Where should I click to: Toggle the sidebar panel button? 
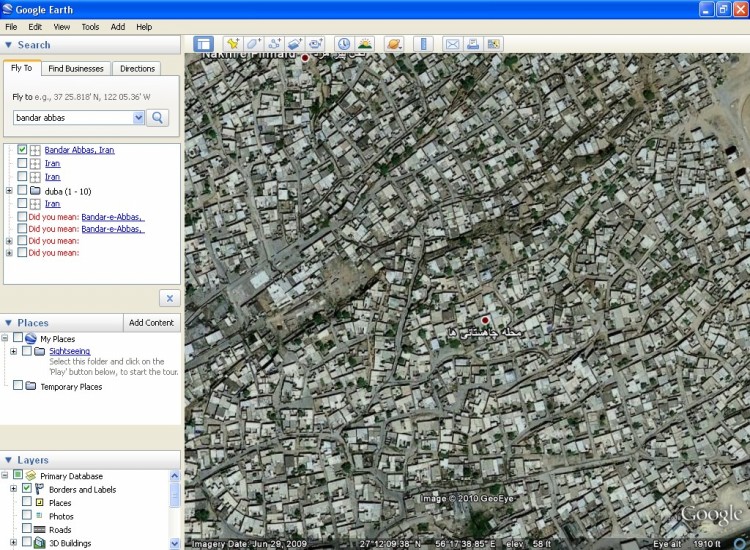point(203,44)
